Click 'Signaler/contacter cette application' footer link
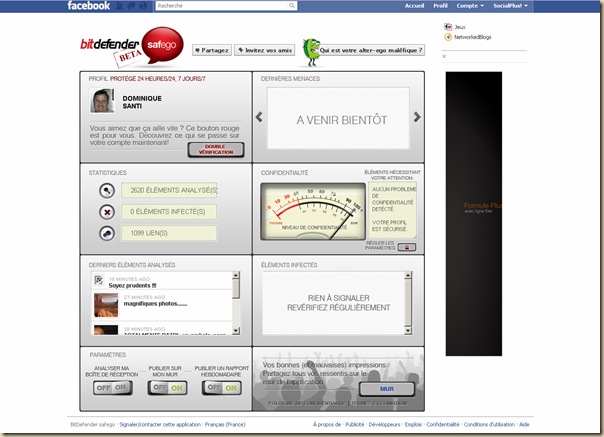Screen dimensions: 604x437 (x=160, y=424)
